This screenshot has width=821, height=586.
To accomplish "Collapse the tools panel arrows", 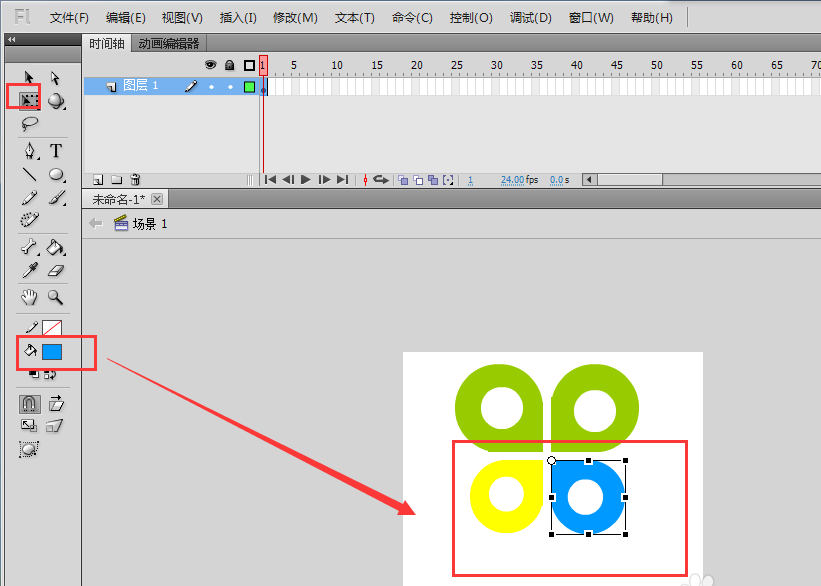I will [x=11, y=39].
